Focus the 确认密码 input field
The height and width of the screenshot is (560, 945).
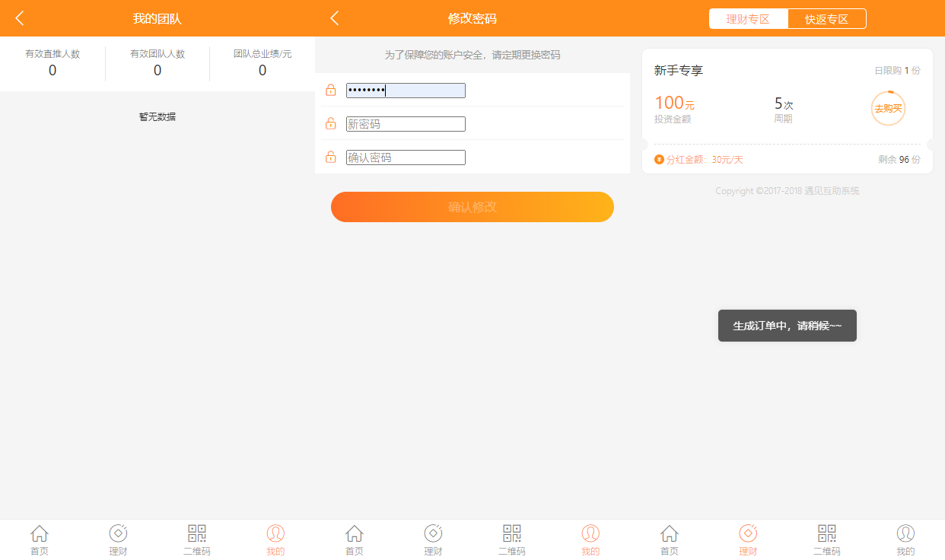[x=406, y=157]
